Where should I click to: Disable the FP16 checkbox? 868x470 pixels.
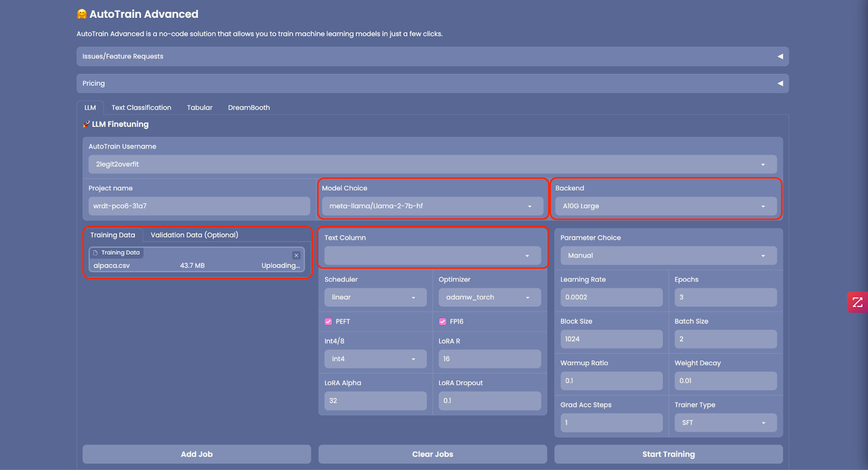(x=443, y=321)
